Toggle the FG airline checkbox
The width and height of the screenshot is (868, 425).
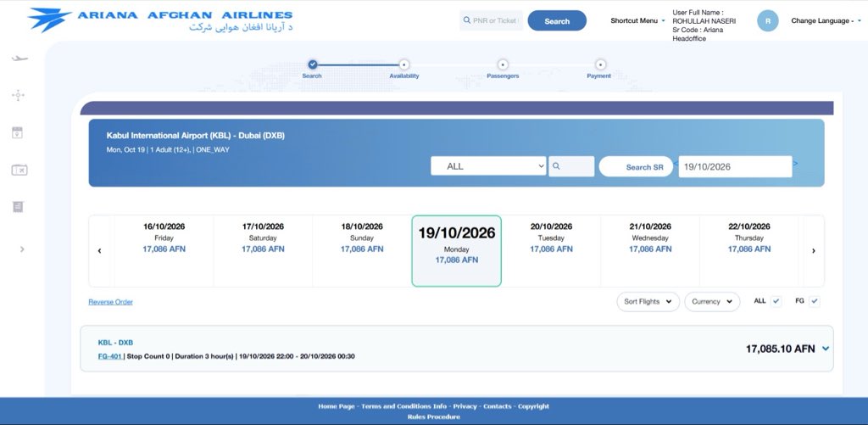[x=814, y=301]
